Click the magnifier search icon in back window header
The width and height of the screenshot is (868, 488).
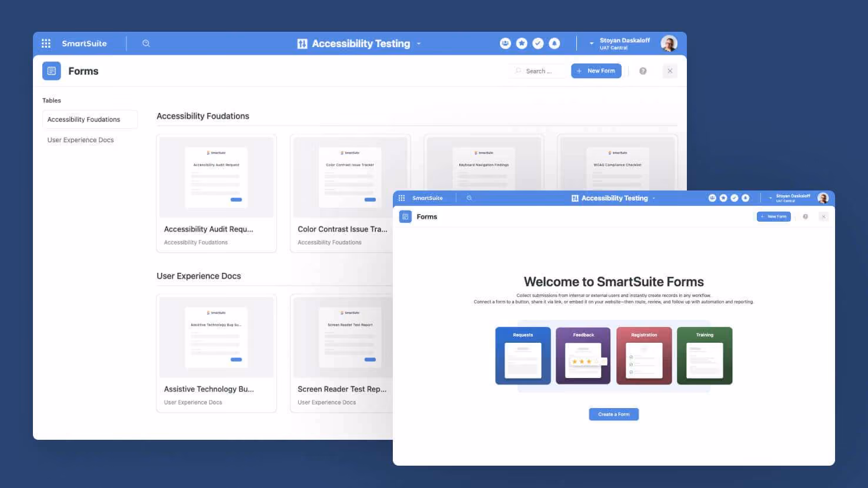[x=146, y=44]
